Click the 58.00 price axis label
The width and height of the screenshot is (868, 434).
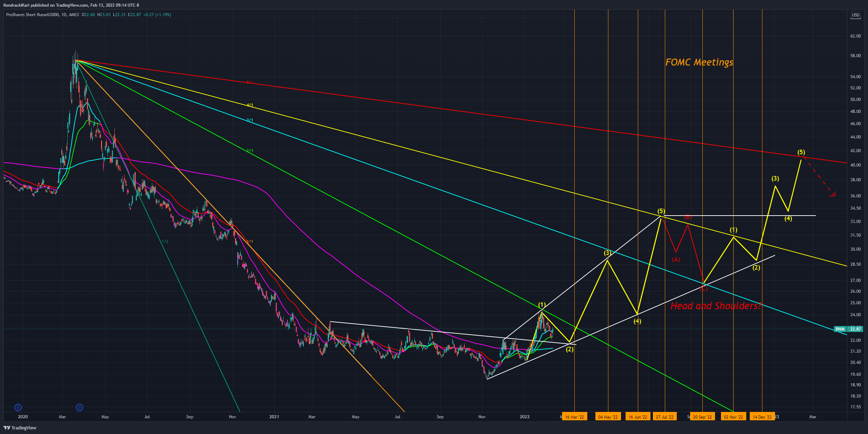(x=856, y=56)
